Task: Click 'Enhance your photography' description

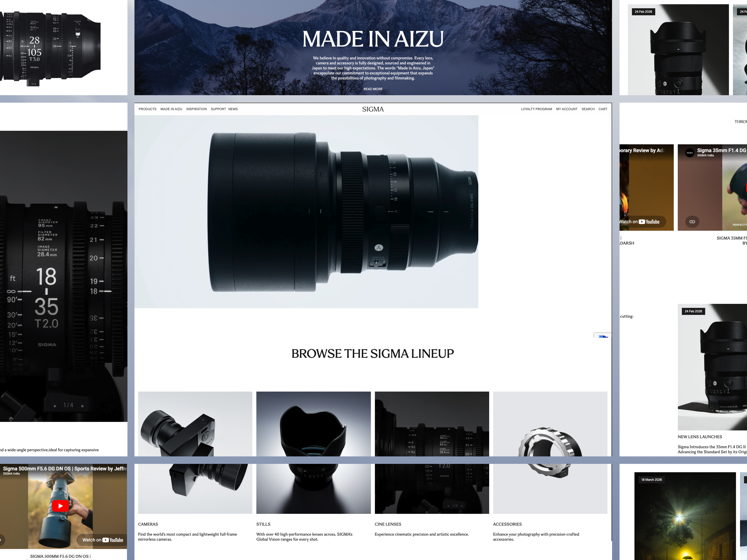Action: tap(536, 537)
